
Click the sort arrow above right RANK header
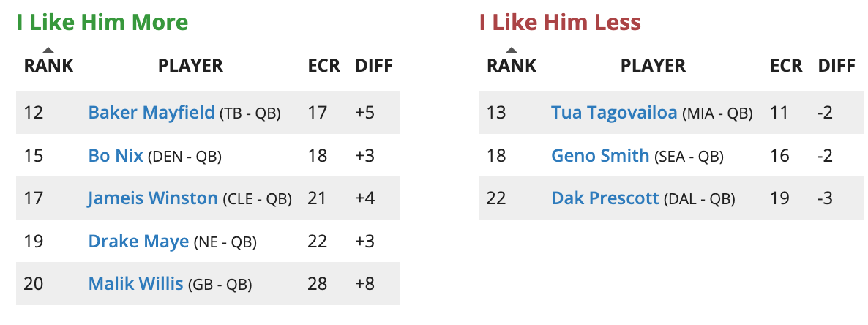pyautogui.click(x=511, y=51)
